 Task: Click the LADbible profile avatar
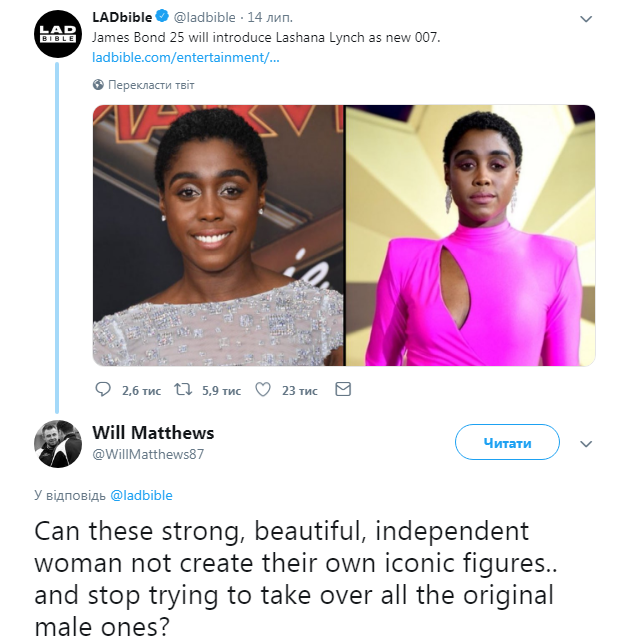coord(57,38)
